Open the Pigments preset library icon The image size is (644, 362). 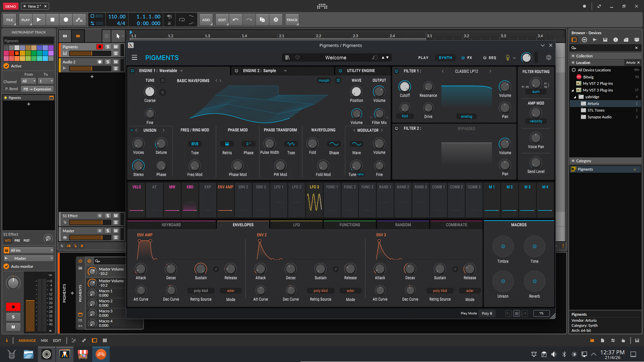pos(287,58)
